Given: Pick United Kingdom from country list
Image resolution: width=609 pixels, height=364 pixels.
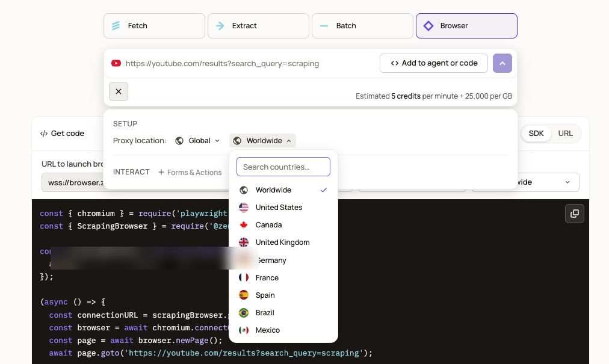Looking at the screenshot, I should coord(283,242).
